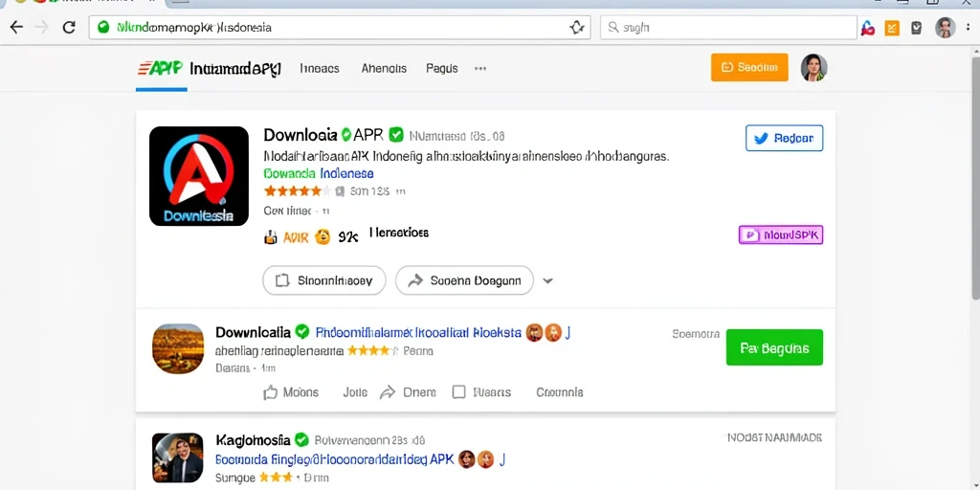Click verified badge next to Kaglomosia
This screenshot has width=980, height=490.
click(301, 440)
